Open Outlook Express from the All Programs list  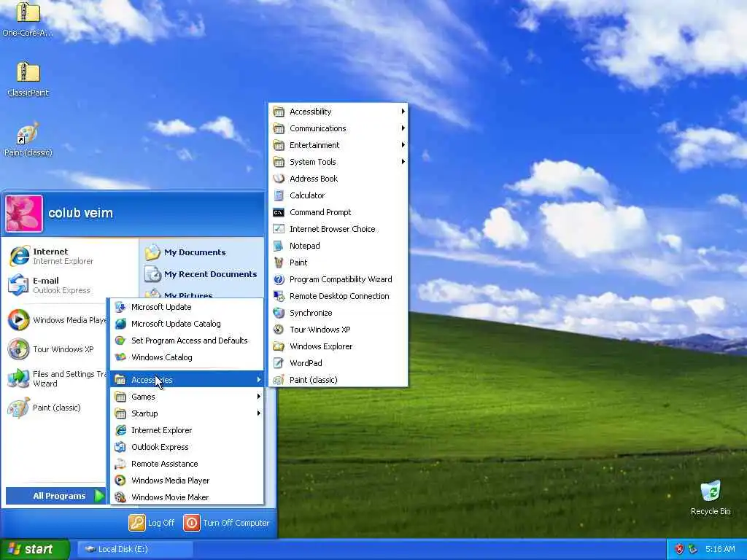coord(187,447)
